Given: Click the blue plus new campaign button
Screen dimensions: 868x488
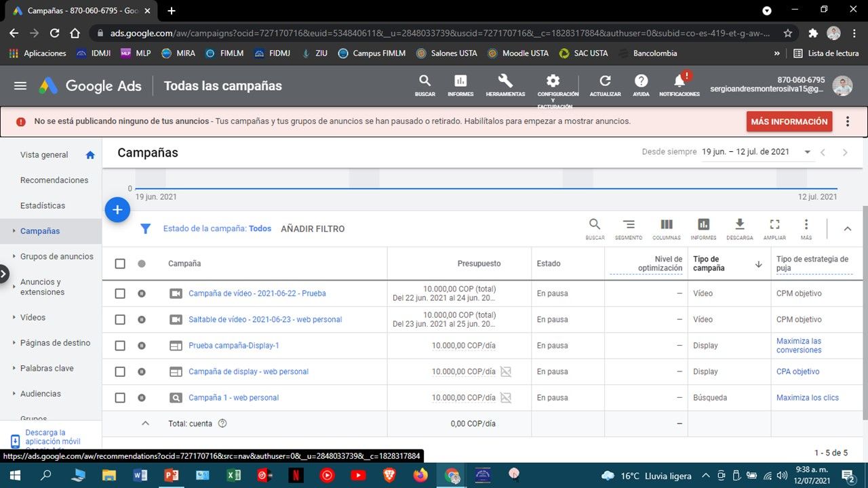Looking at the screenshot, I should click(x=117, y=210).
